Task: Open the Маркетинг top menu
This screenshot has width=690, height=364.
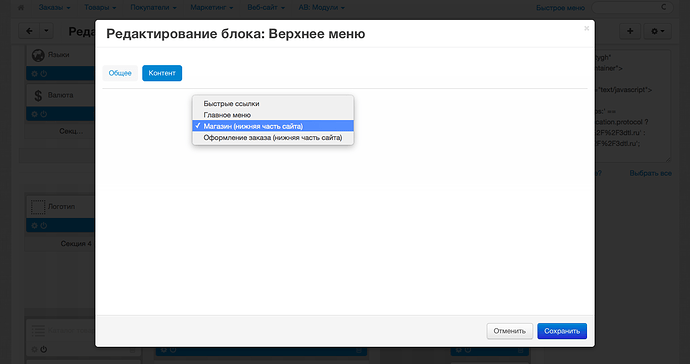Action: click(x=211, y=7)
